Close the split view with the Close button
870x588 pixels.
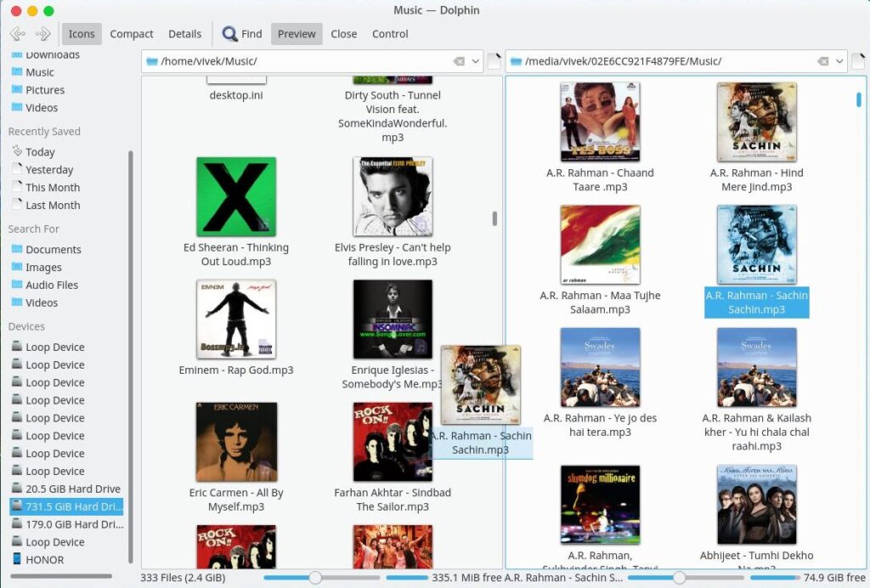click(343, 34)
